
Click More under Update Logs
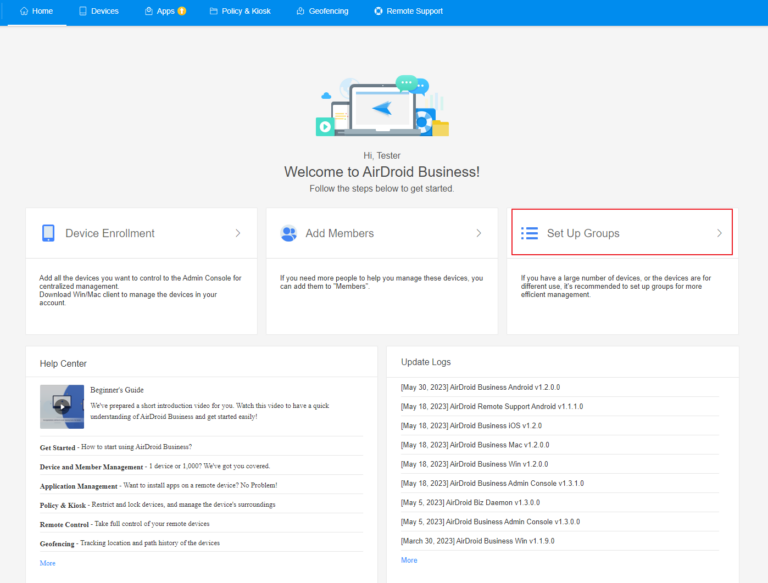tap(409, 560)
